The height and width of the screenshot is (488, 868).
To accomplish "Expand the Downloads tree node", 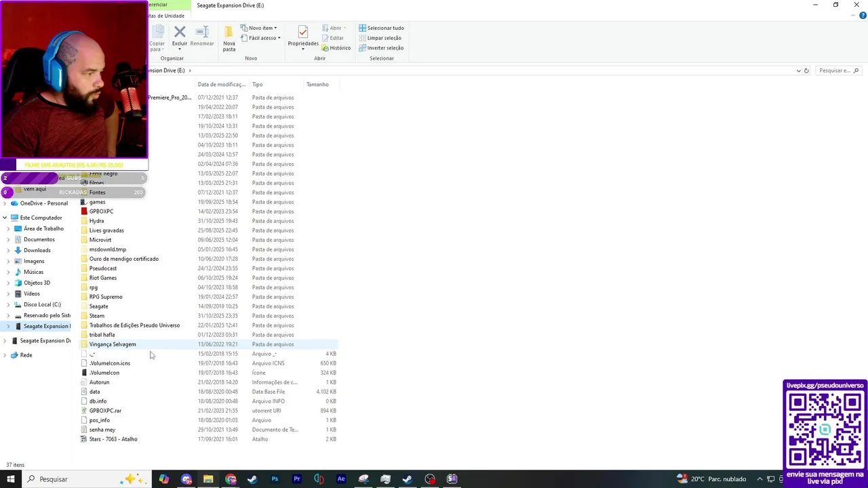I will (x=8, y=250).
